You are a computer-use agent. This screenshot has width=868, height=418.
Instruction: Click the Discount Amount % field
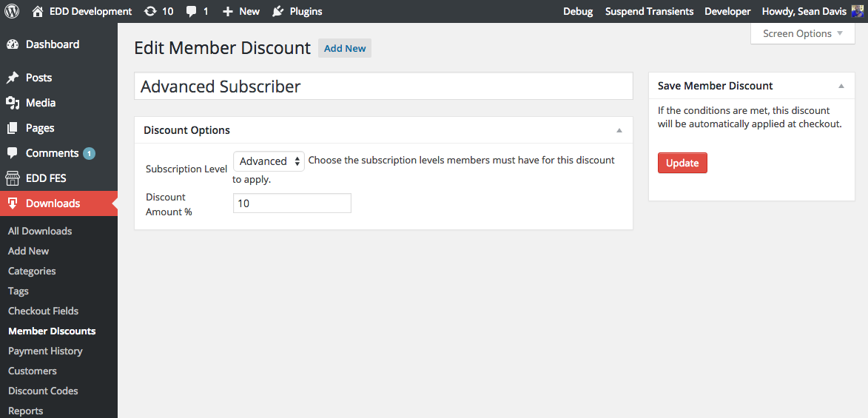click(292, 203)
